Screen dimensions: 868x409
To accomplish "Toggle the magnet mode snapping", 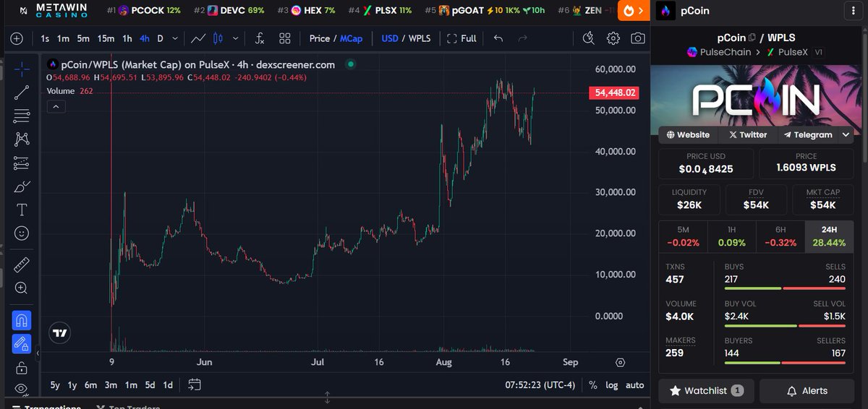I will (x=22, y=319).
